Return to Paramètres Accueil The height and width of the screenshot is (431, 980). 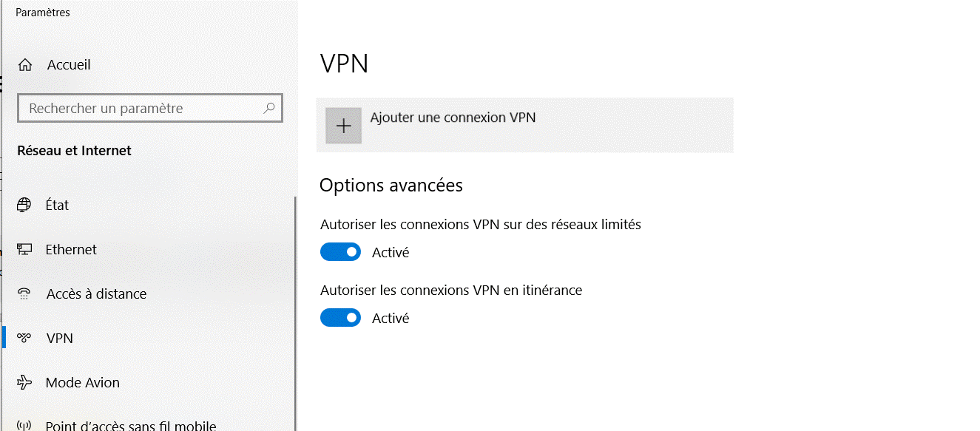click(68, 64)
